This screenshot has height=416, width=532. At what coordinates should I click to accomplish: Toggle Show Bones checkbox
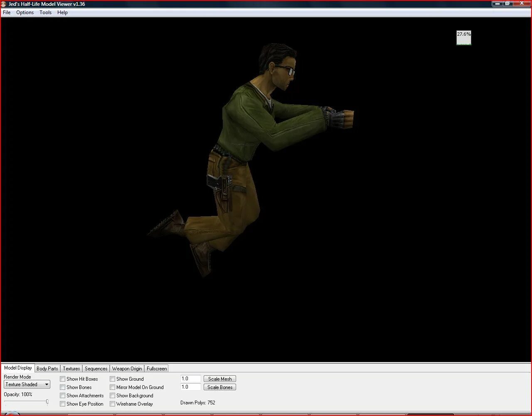63,387
